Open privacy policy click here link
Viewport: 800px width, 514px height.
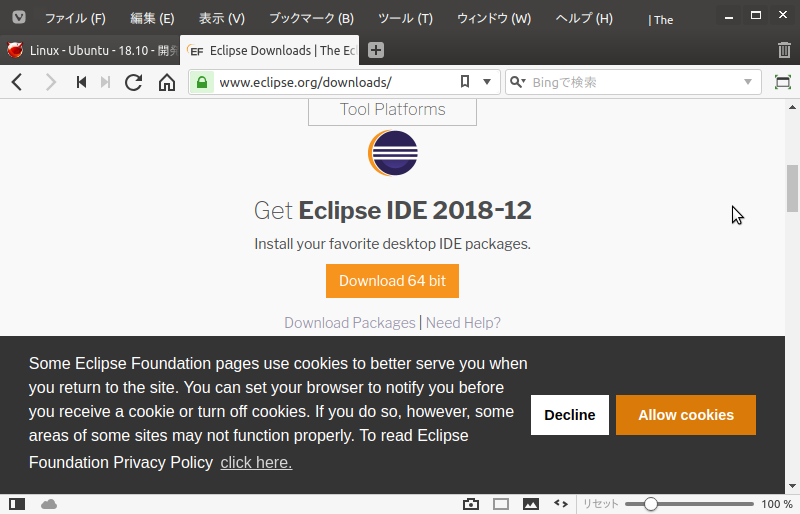tap(256, 462)
